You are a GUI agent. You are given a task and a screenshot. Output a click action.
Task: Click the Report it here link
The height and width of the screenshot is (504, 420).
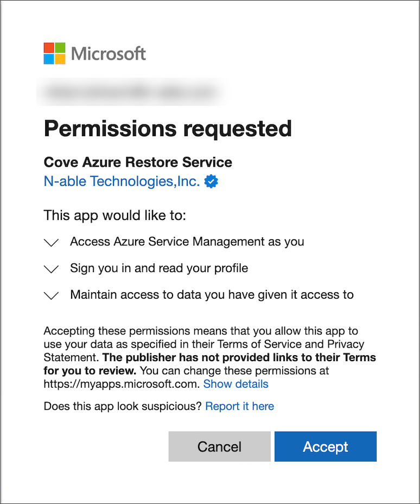tap(239, 406)
